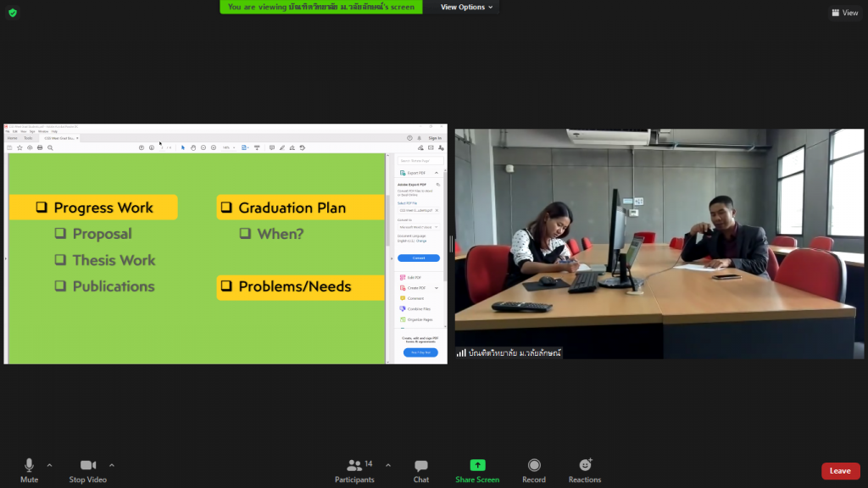This screenshot has width=868, height=488.
Task: Select the hand pan tool in Acrobat
Action: click(x=193, y=147)
